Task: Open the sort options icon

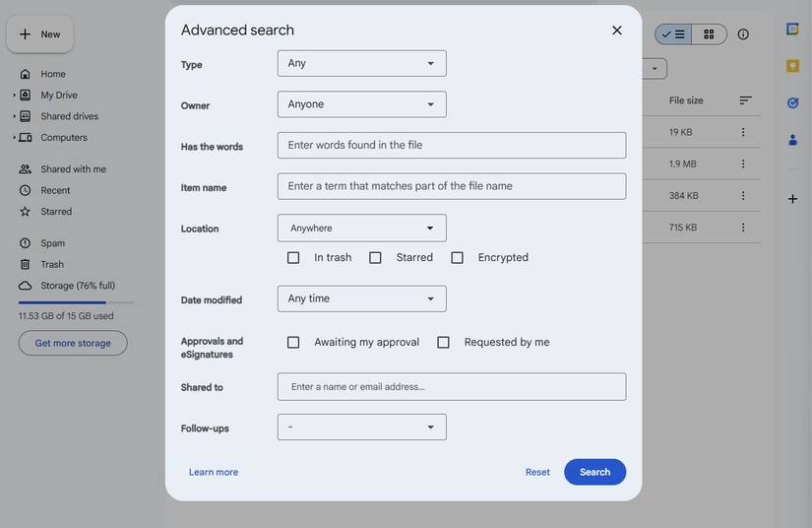Action: [x=745, y=100]
